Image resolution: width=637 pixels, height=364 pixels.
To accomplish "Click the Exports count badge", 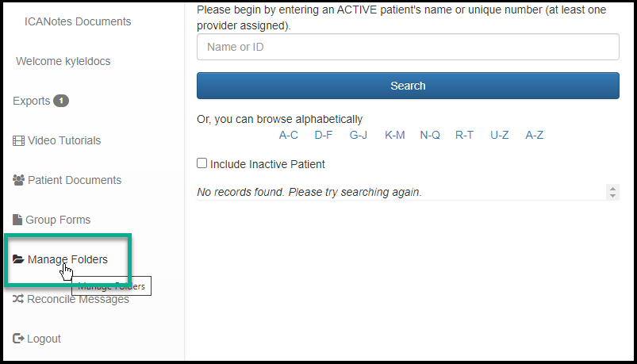I will [61, 102].
